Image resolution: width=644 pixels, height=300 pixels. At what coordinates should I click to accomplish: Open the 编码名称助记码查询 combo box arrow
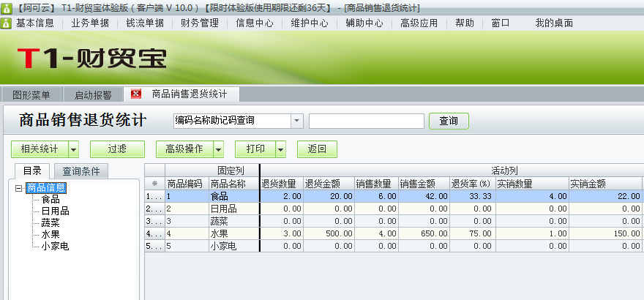click(x=297, y=121)
